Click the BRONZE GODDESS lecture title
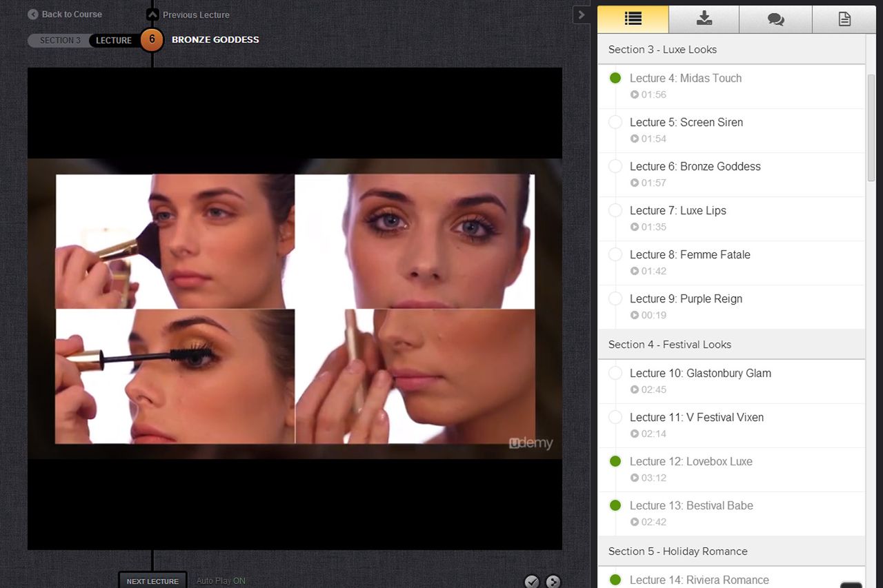 click(x=215, y=39)
